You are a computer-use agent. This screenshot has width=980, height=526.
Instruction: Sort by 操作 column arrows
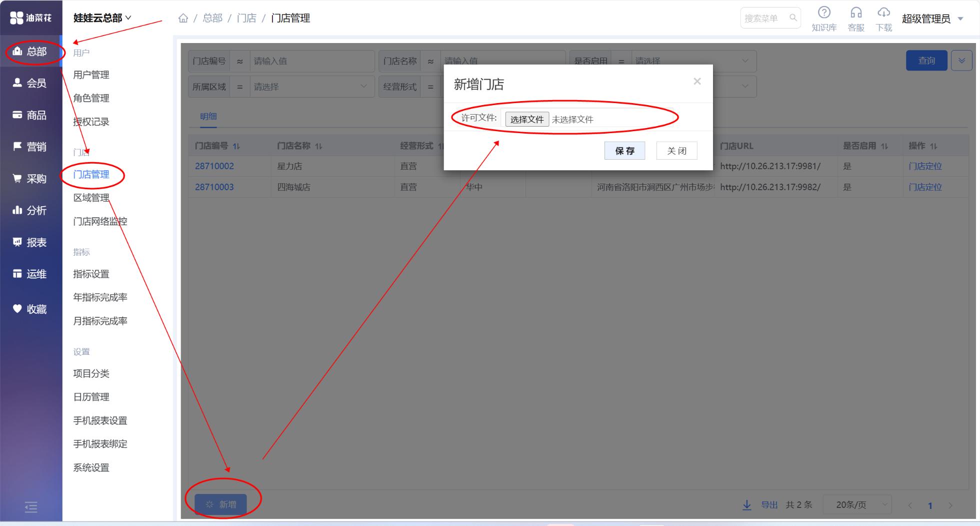933,146
